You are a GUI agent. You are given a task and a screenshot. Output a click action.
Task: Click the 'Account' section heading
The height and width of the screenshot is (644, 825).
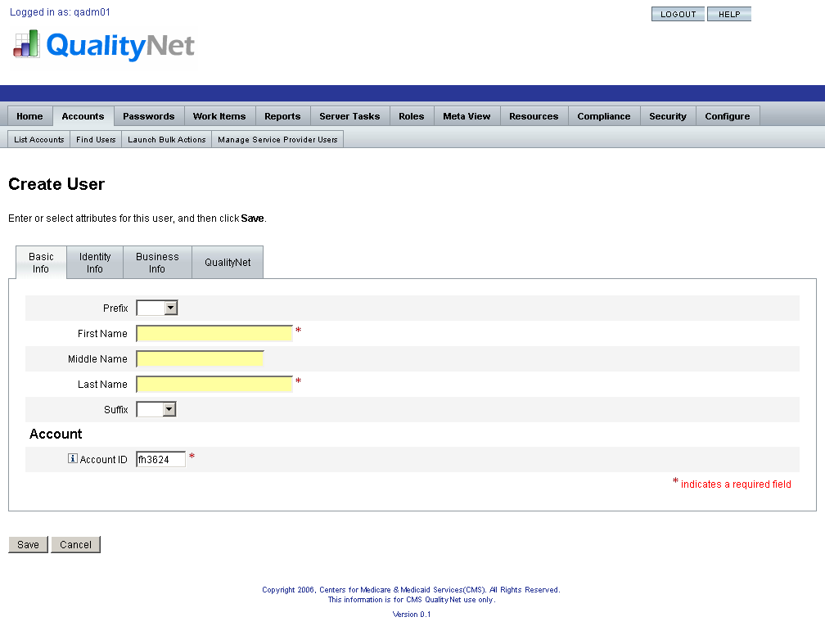pyautogui.click(x=56, y=434)
